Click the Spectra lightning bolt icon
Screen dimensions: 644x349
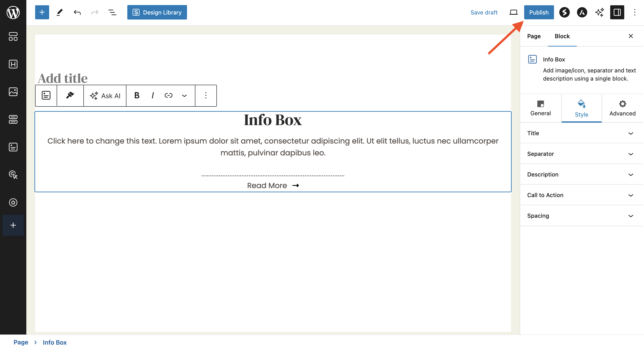564,12
